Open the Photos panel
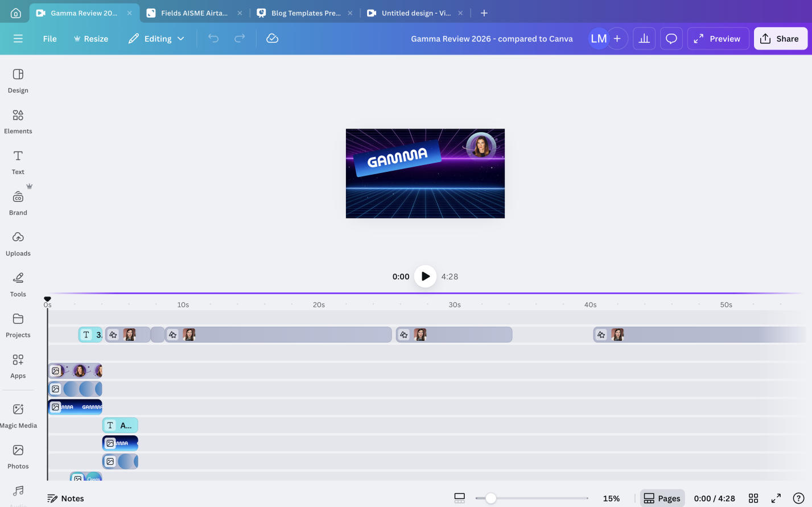The height and width of the screenshot is (507, 812). coord(18,455)
